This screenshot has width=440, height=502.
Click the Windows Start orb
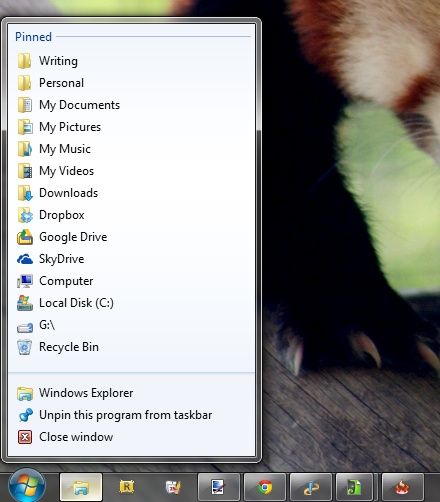pyautogui.click(x=27, y=487)
